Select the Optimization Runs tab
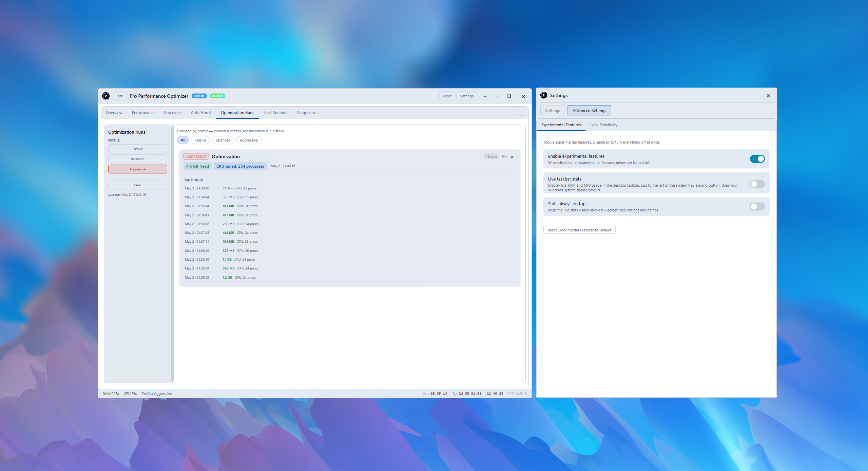868x471 pixels. (237, 113)
